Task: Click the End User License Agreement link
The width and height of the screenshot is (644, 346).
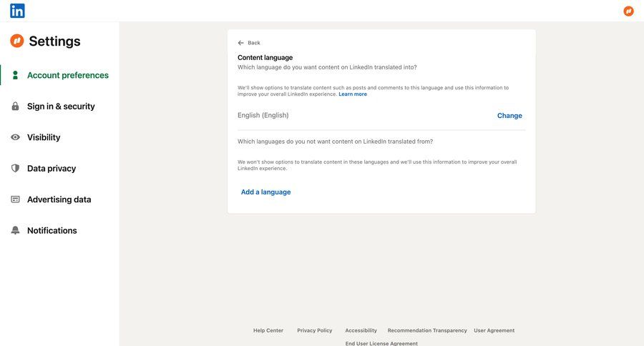Action: 381,343
